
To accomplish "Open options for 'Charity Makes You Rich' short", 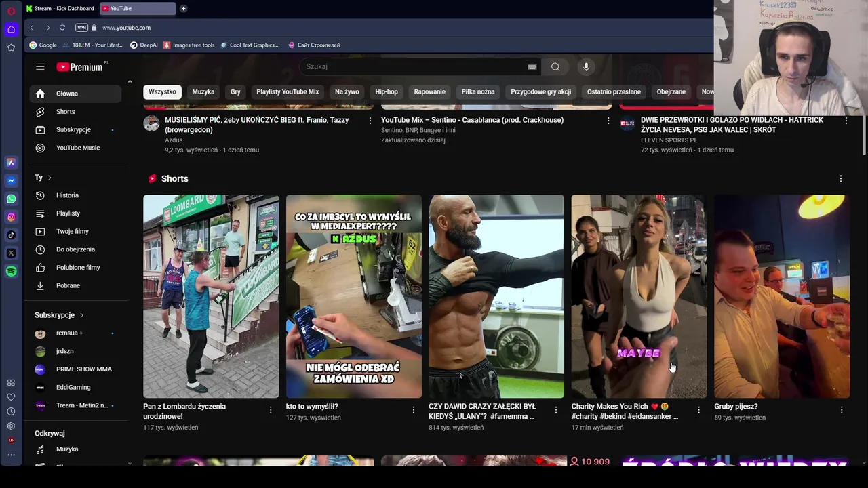I will (x=699, y=409).
